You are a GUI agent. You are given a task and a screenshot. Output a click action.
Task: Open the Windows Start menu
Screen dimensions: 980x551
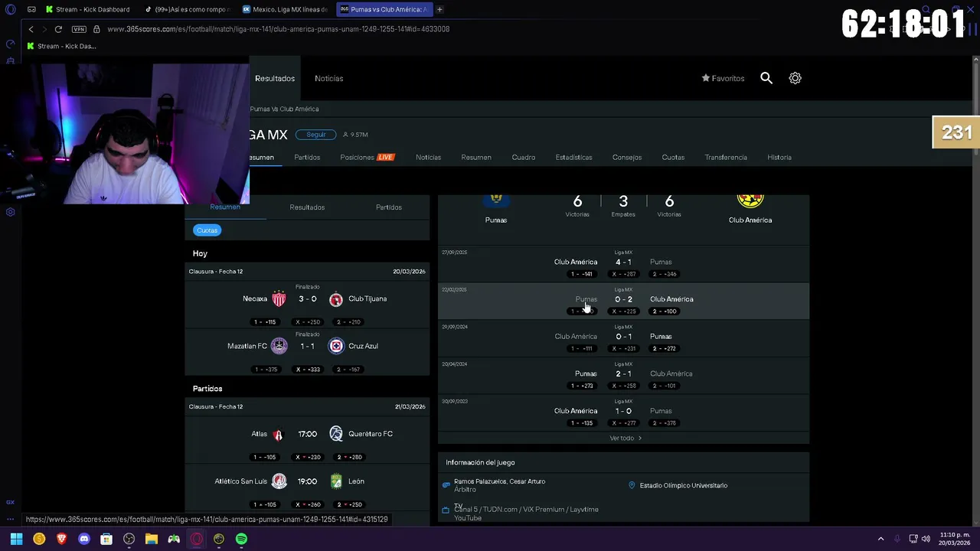16,539
